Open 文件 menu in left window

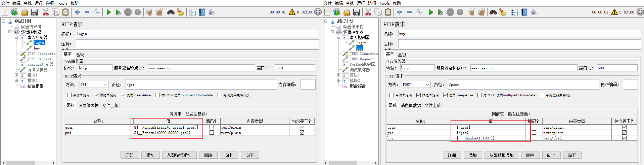(x=5, y=3)
